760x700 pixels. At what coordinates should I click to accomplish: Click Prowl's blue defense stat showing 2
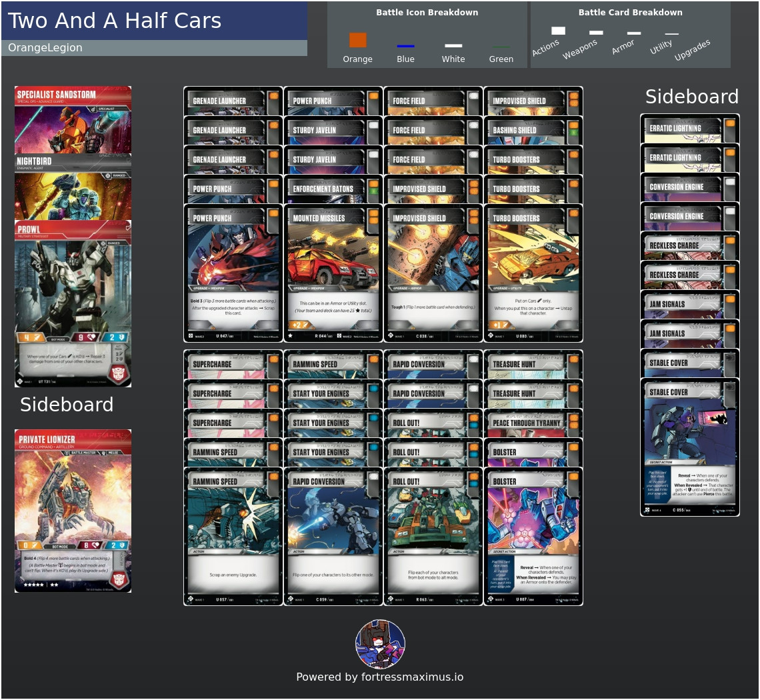(116, 337)
